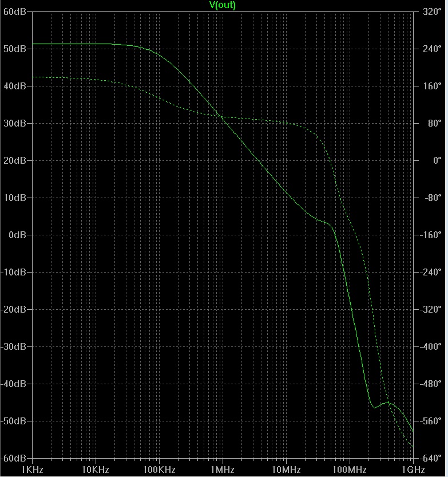The image size is (448, 477).
Task: Click the -60dB left axis label
Action: point(13,459)
